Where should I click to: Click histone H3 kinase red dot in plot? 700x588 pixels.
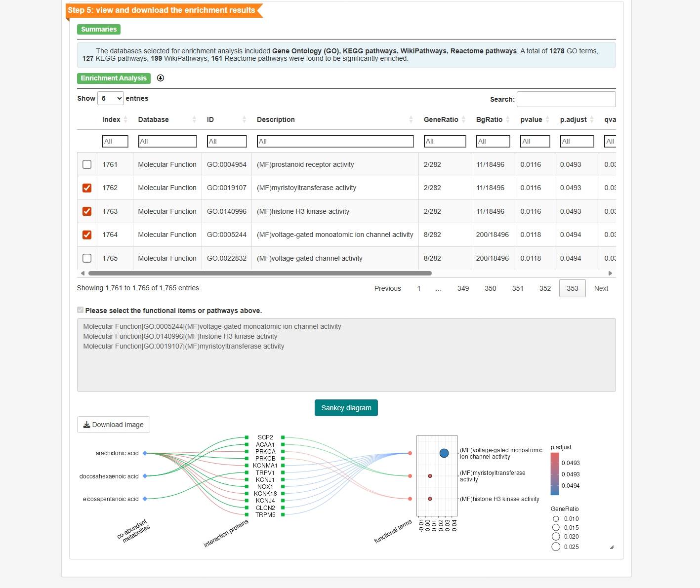(430, 499)
